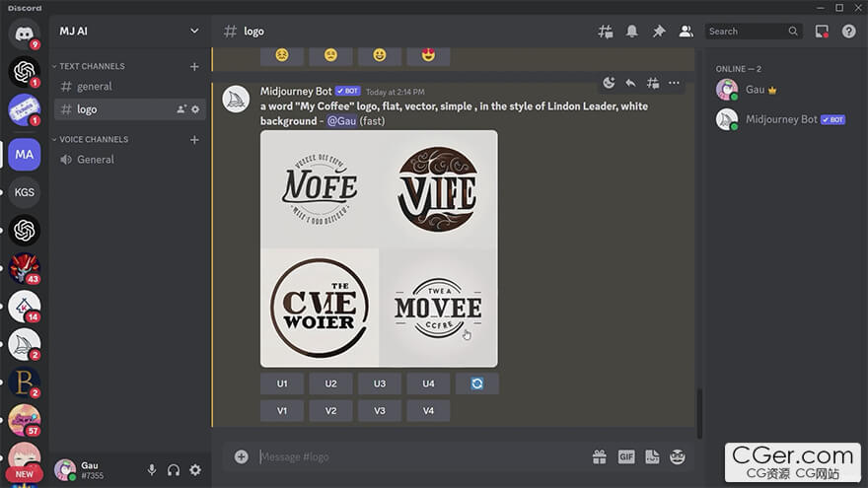This screenshot has height=488, width=868.
Task: Click the U1 upscale button
Action: [x=282, y=383]
